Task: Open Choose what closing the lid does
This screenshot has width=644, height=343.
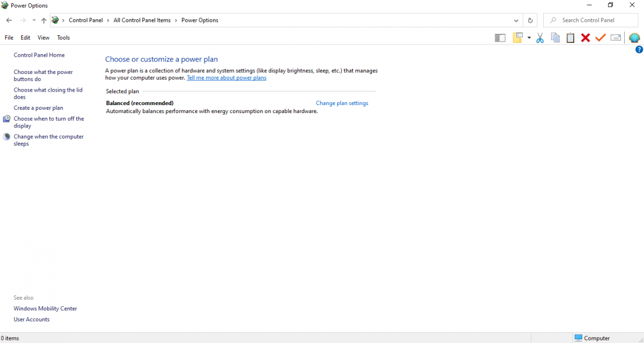Action: 48,94
